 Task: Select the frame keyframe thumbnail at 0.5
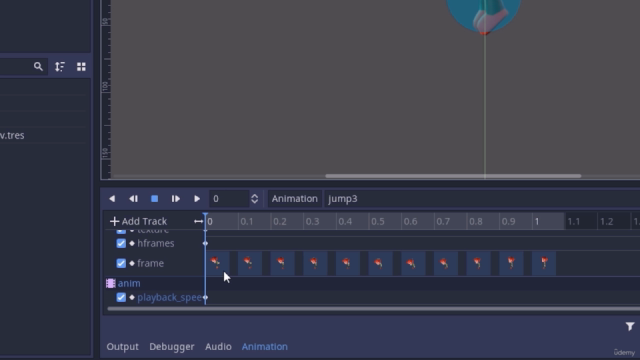click(x=380, y=263)
